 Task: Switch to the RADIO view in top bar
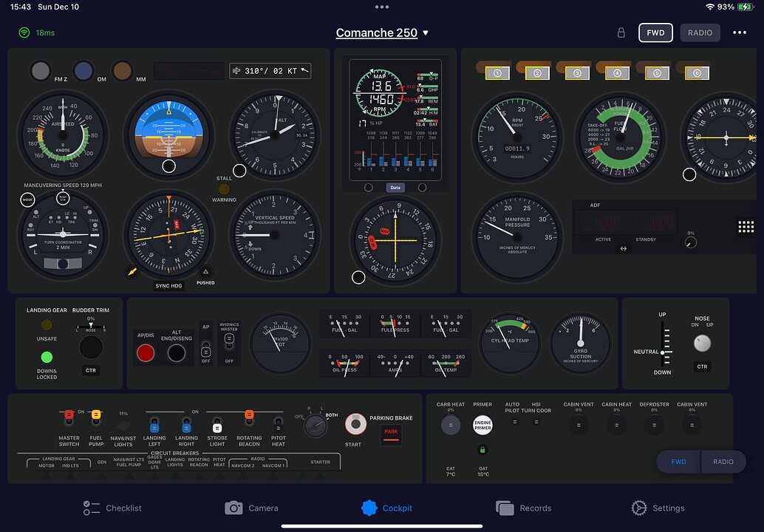(x=700, y=33)
